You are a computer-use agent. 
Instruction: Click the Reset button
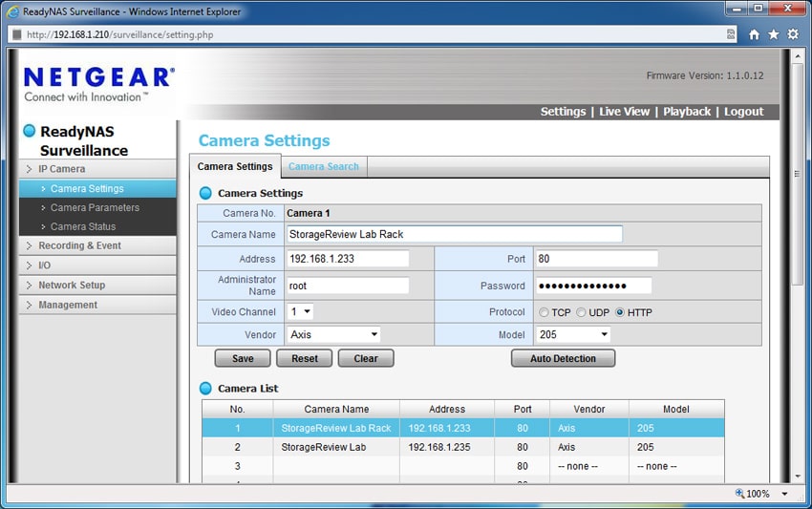[x=304, y=358]
